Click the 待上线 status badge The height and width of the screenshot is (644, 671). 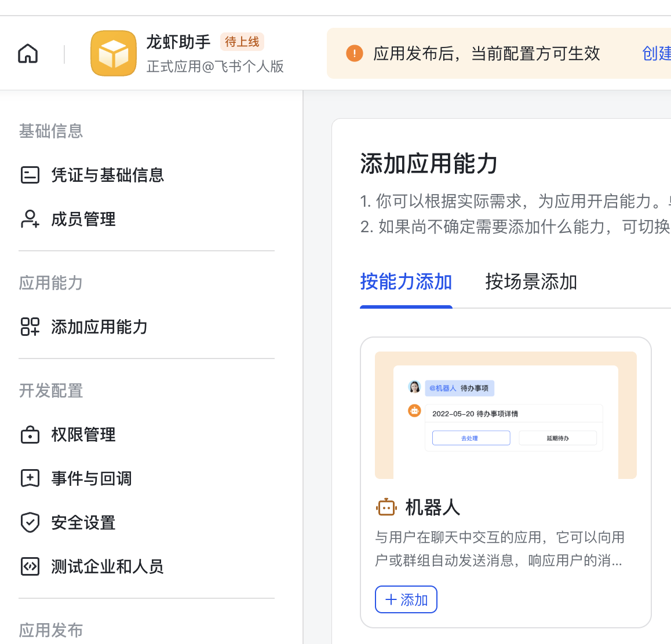(x=242, y=42)
